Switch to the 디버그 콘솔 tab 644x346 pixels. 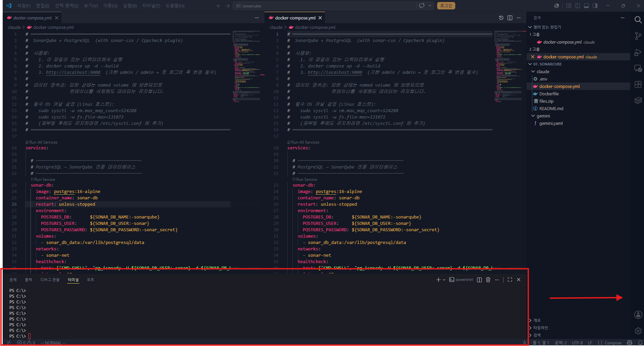click(50, 280)
